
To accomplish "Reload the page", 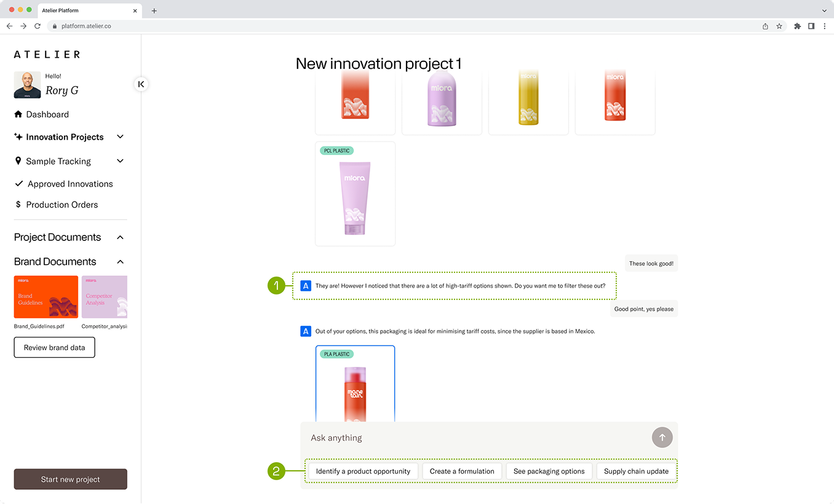I will pyautogui.click(x=38, y=26).
